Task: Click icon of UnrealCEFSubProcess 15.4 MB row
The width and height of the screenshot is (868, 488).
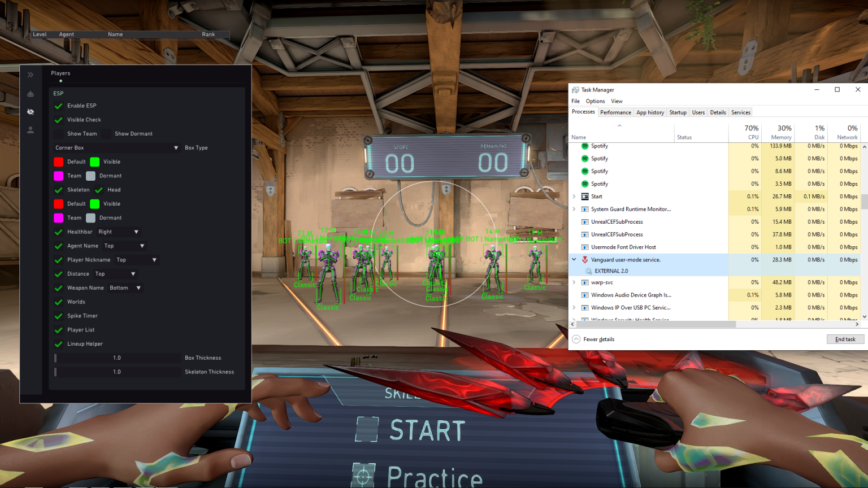Action: coord(585,222)
